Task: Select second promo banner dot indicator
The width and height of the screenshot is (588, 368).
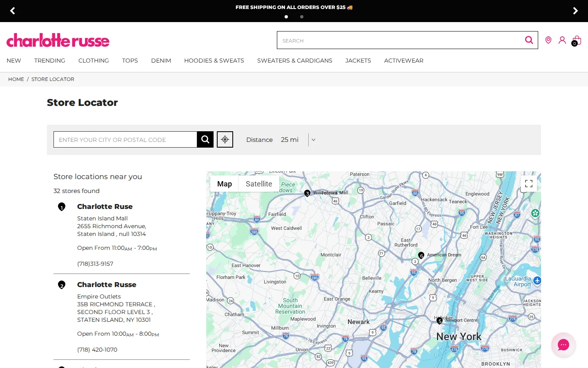Action: pyautogui.click(x=302, y=17)
